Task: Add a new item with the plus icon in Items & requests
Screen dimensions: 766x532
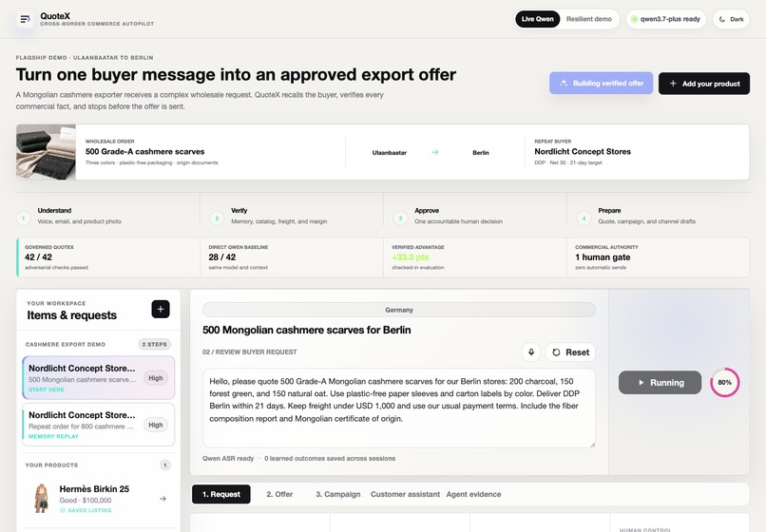Action: 161,310
